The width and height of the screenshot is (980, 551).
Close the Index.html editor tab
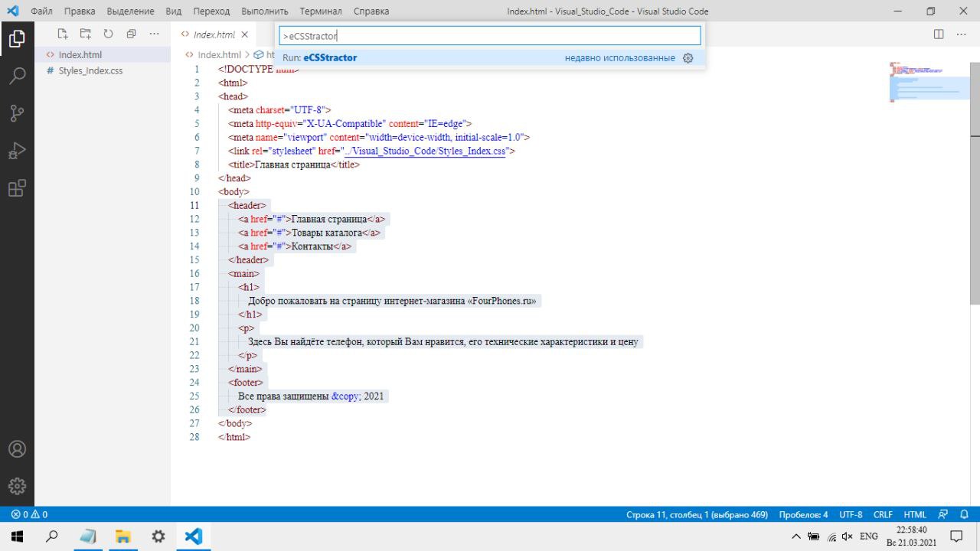(245, 34)
